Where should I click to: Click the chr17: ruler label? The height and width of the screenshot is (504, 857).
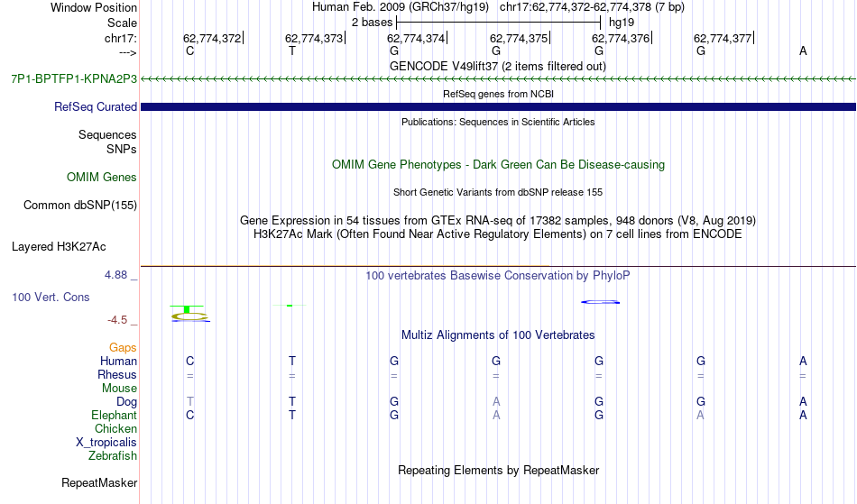(120, 38)
